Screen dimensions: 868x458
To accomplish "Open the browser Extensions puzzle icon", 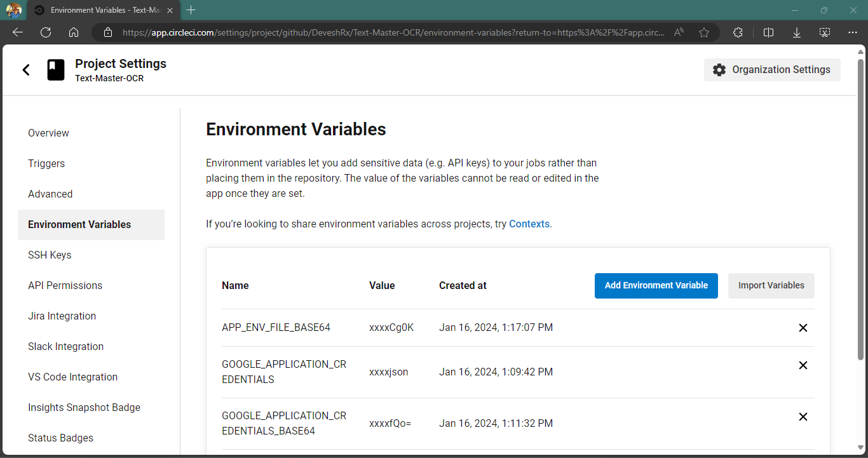I will point(738,32).
